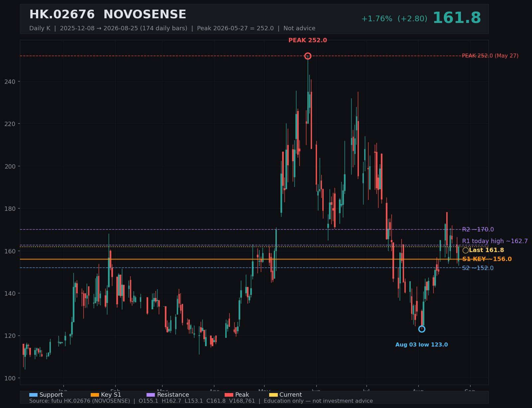Select the Key S1 orange legend swatch
Screen dimensions: 532x408
pyautogui.click(x=95, y=395)
